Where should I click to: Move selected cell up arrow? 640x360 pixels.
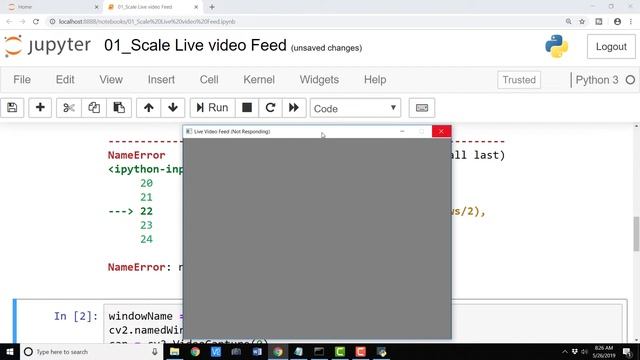(x=149, y=108)
